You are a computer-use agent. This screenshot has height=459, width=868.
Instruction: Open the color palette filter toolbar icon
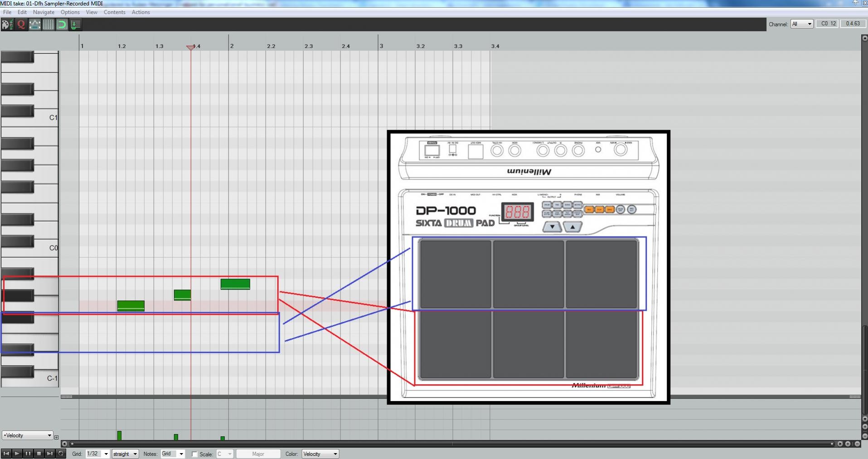tap(7, 24)
